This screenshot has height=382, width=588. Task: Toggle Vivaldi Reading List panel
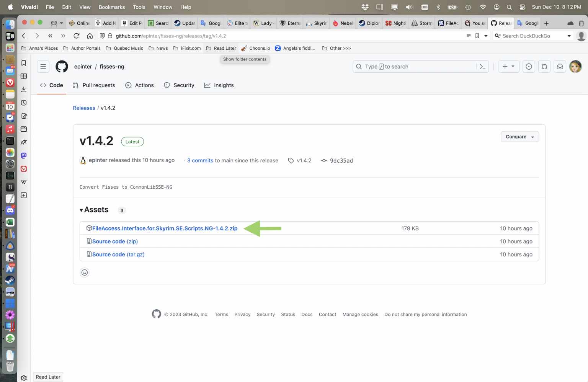[x=24, y=76]
